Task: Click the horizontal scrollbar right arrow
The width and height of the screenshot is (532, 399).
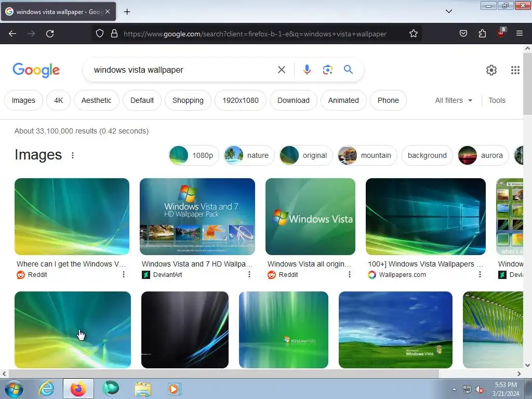Action: tap(519, 374)
